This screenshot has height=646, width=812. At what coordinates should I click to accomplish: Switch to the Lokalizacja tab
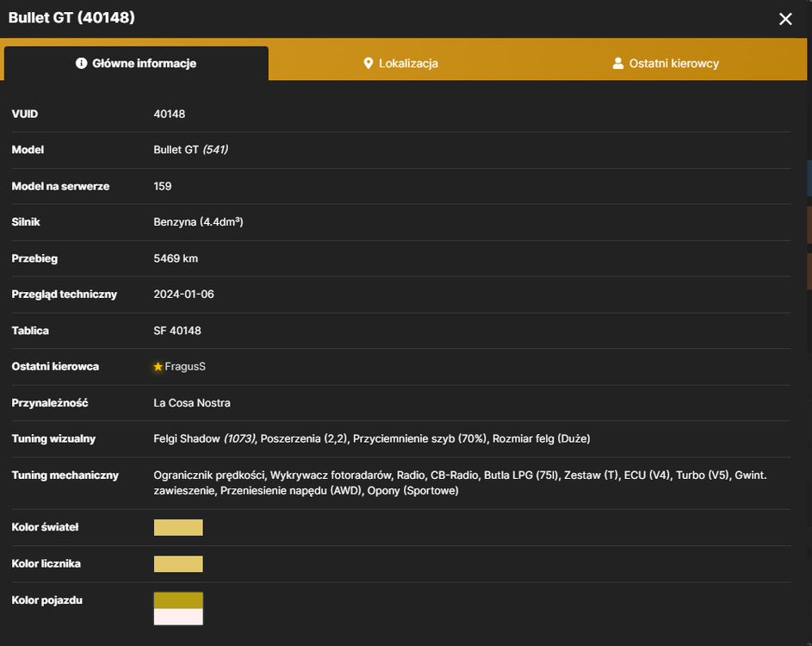click(400, 63)
